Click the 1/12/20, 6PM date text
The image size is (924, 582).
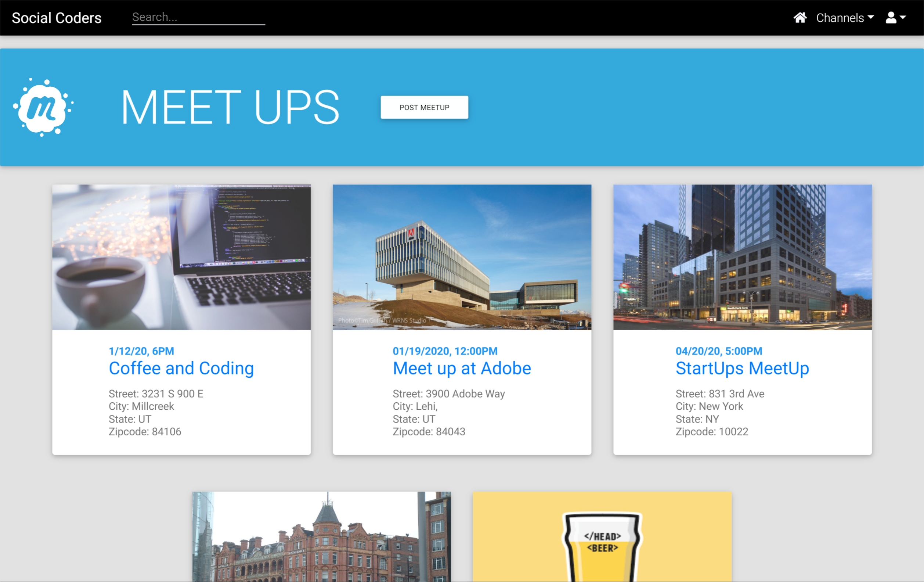point(141,351)
